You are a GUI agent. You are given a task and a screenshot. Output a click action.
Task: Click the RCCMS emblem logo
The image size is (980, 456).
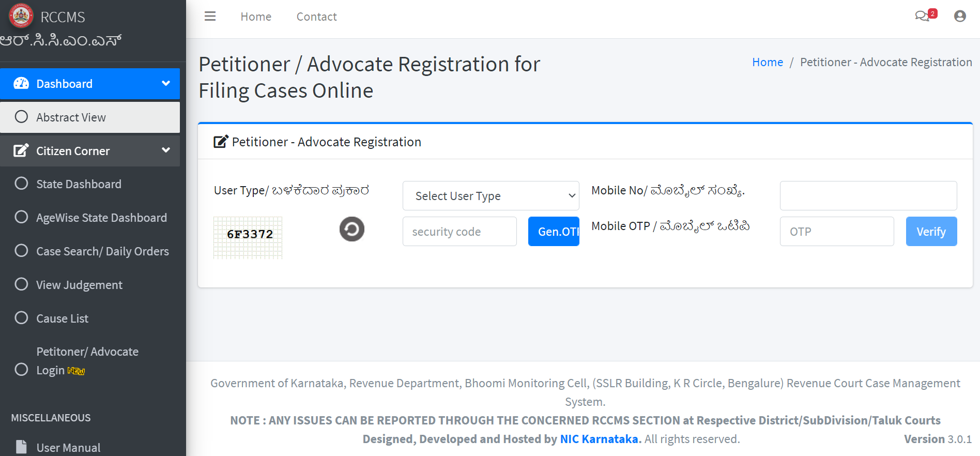(21, 16)
